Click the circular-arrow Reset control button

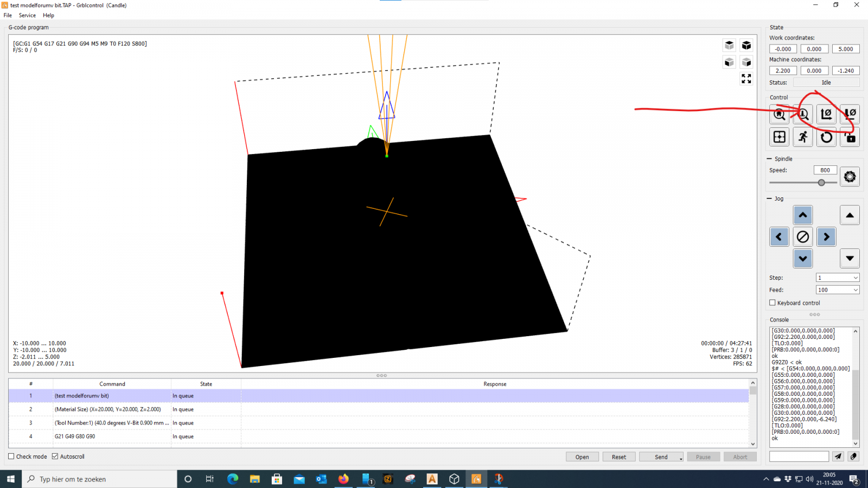(826, 137)
